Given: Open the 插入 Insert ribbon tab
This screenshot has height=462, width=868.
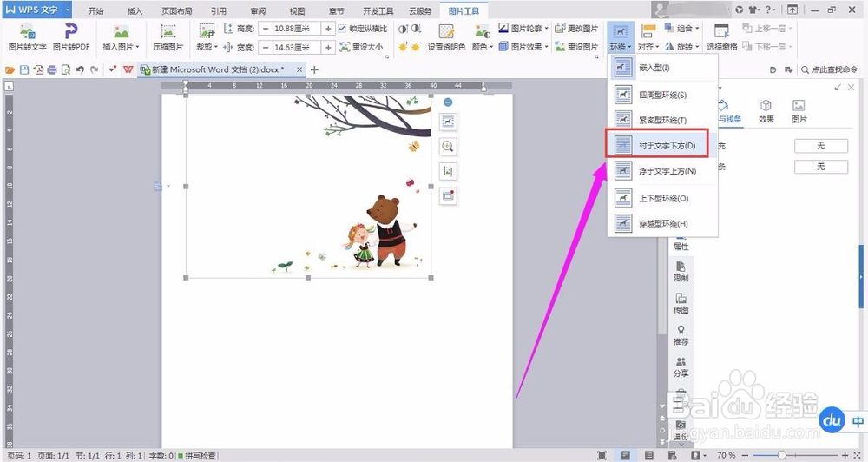Looking at the screenshot, I should point(135,10).
